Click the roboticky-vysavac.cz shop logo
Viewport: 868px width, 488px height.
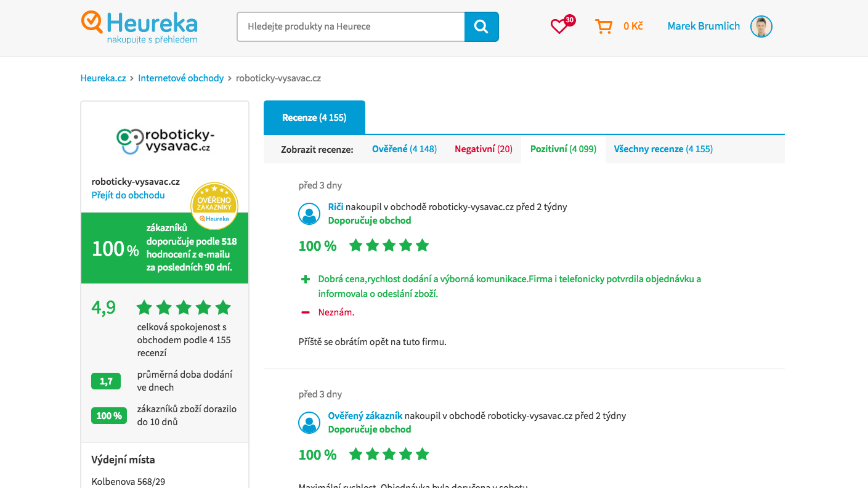[165, 140]
